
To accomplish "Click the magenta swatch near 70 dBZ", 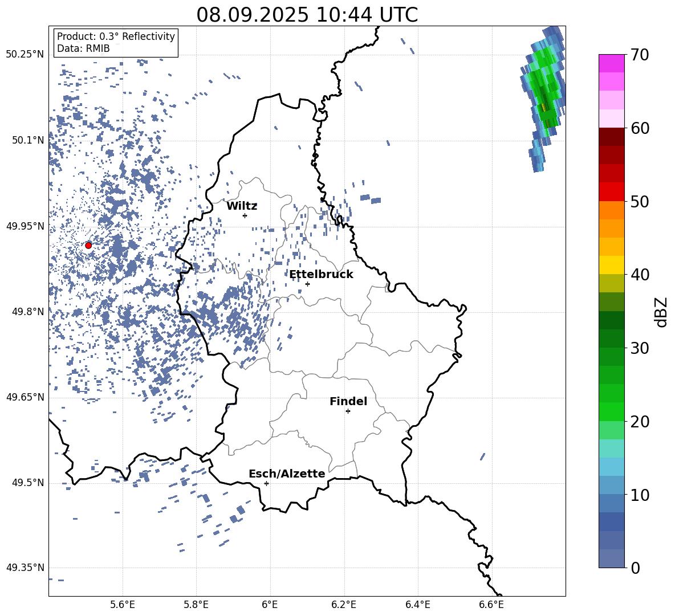I will pos(612,63).
